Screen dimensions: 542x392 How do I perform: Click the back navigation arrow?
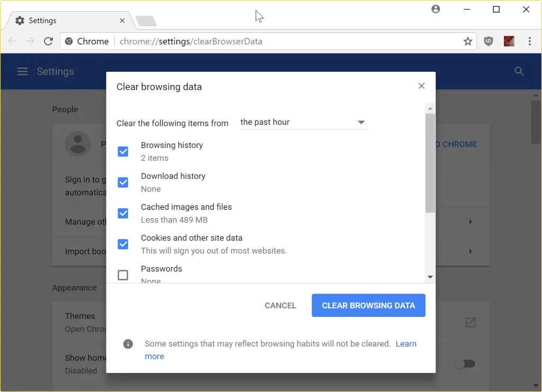[x=12, y=41]
